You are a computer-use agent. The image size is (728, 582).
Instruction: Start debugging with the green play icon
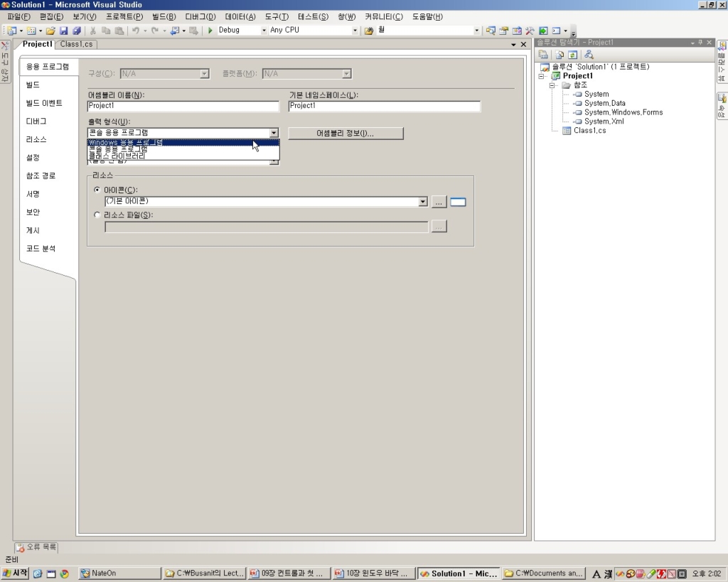pyautogui.click(x=210, y=31)
